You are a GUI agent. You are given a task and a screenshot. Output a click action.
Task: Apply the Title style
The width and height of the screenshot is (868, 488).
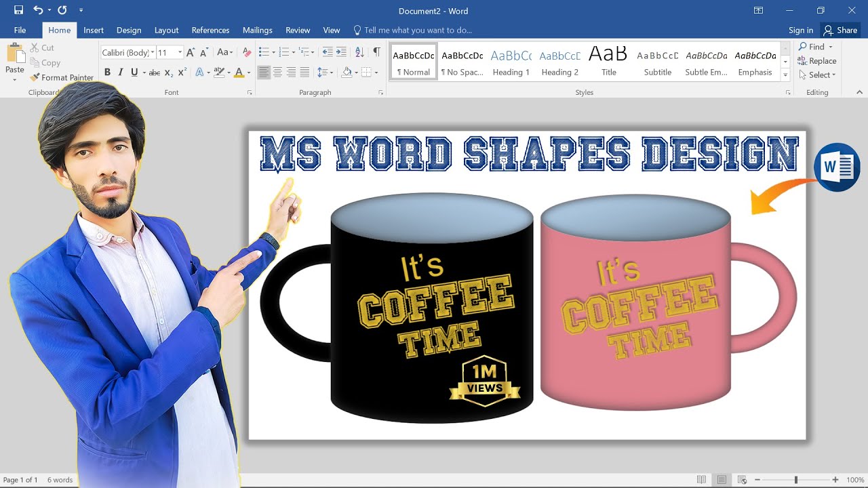(609, 62)
